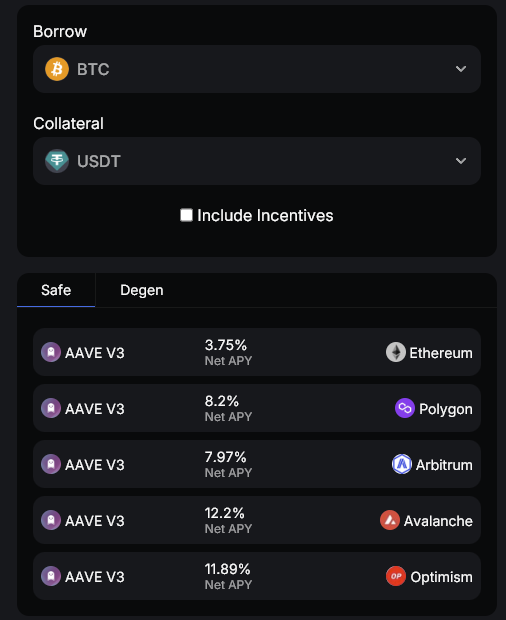Expand the Borrow BTC dropdown chevron
The width and height of the screenshot is (506, 620).
pyautogui.click(x=461, y=69)
